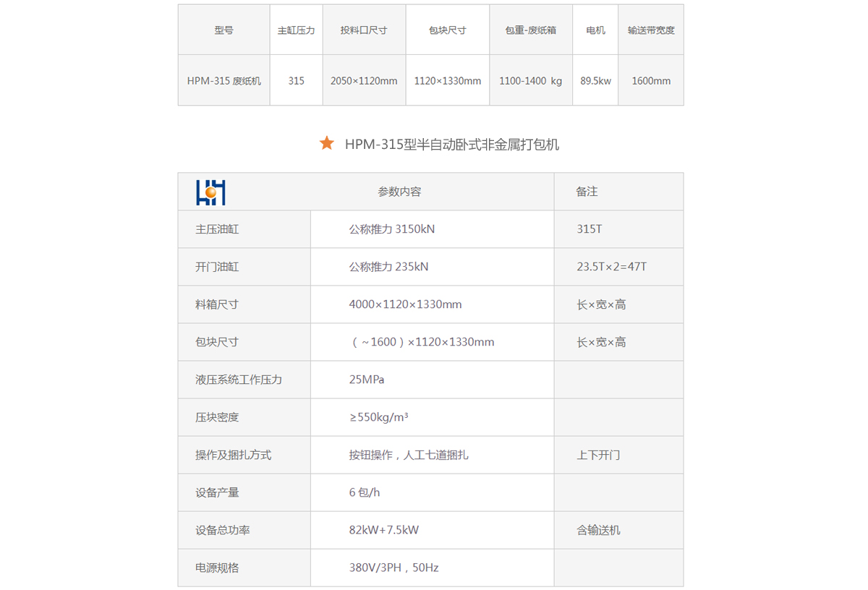Click the 含输送机 remark cell
The width and height of the screenshot is (868, 590).
tap(598, 530)
